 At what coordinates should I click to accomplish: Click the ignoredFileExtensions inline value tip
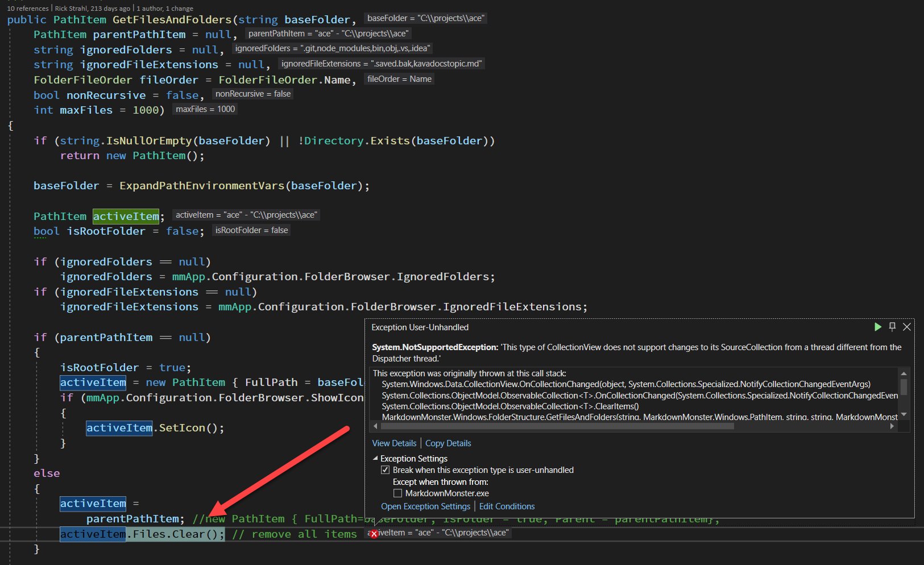pos(381,64)
